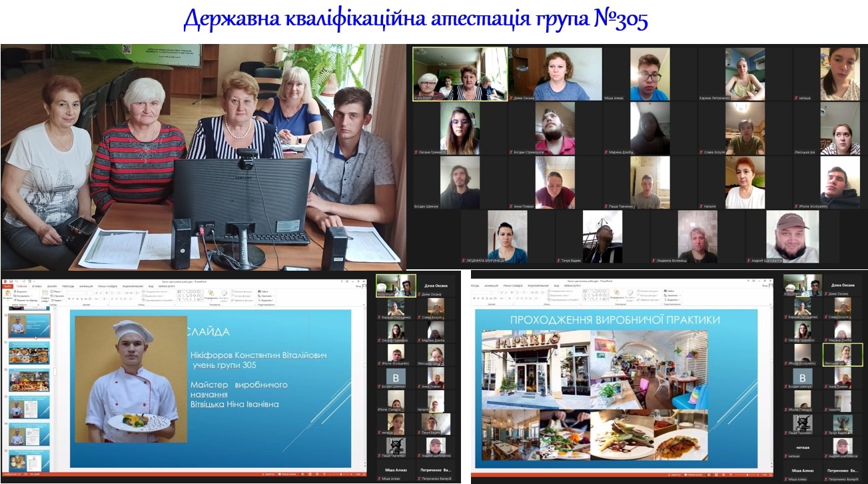The width and height of the screenshot is (868, 484).
Task: Switch to ВСТАВКА tab in left PowerPoint
Action: tap(37, 286)
